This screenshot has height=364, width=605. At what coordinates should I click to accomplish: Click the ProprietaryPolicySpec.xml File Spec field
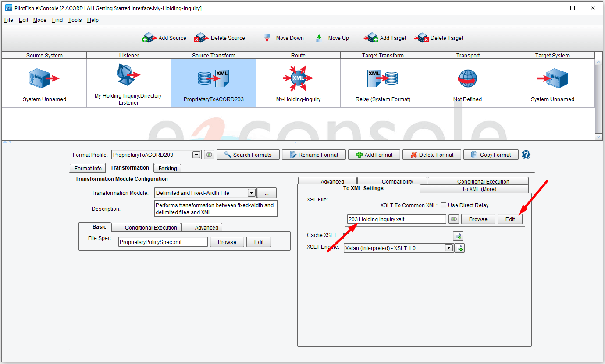click(x=163, y=242)
